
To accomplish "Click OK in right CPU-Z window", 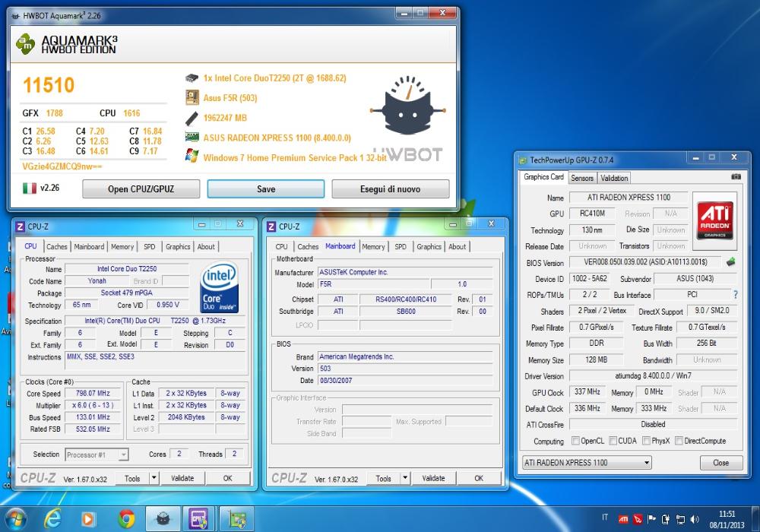I will pyautogui.click(x=479, y=478).
